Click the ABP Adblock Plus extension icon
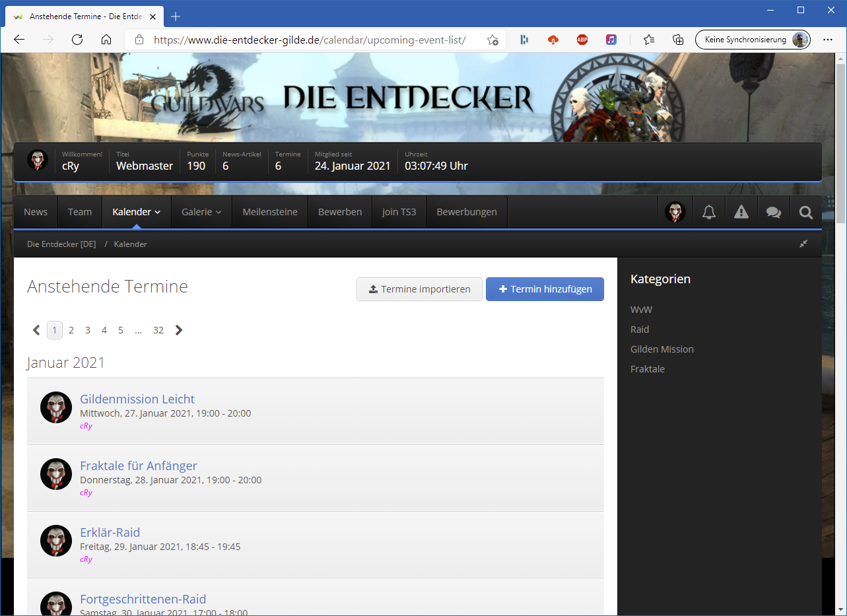The image size is (847, 616). (582, 40)
